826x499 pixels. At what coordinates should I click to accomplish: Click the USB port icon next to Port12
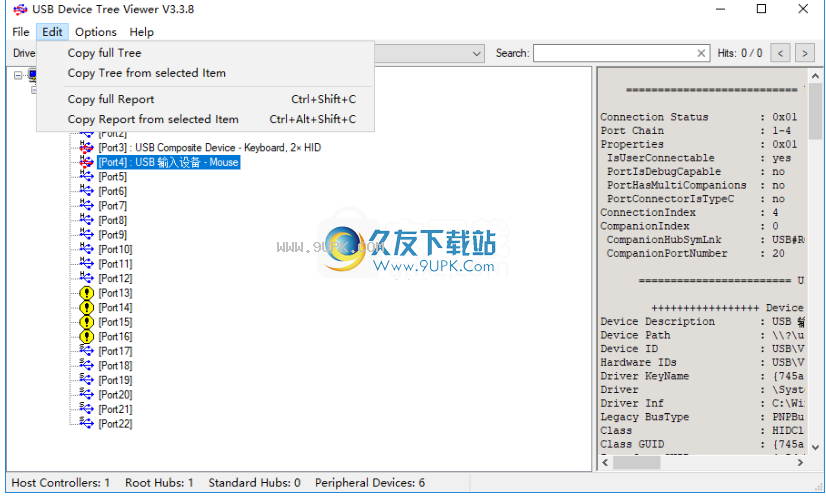(x=86, y=278)
